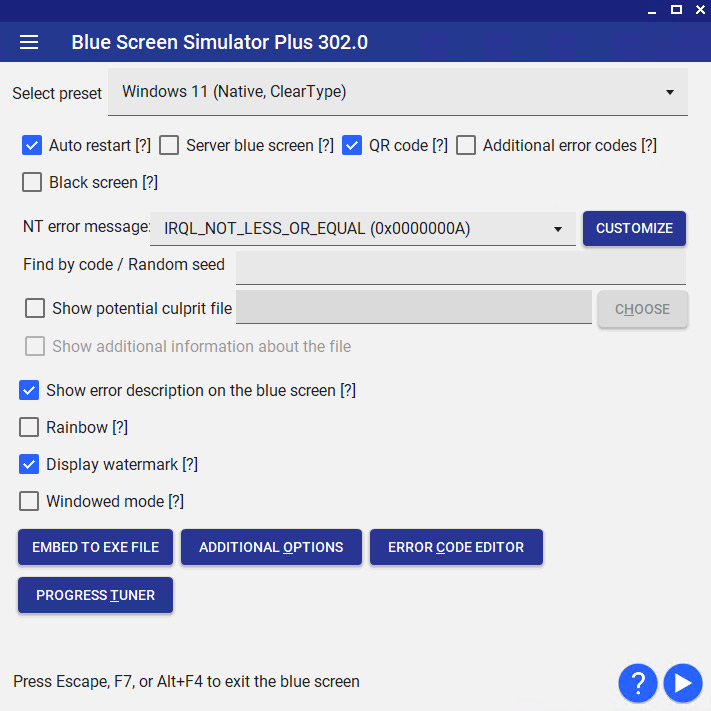Click the CUSTOMIZE button
Screen dimensions: 711x711
(634, 228)
